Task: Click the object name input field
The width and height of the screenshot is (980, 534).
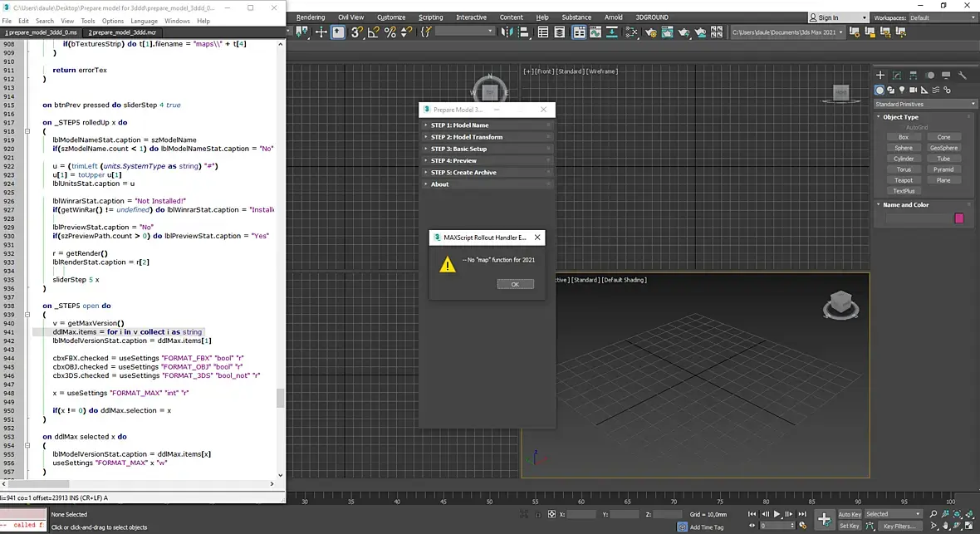Action: click(918, 218)
